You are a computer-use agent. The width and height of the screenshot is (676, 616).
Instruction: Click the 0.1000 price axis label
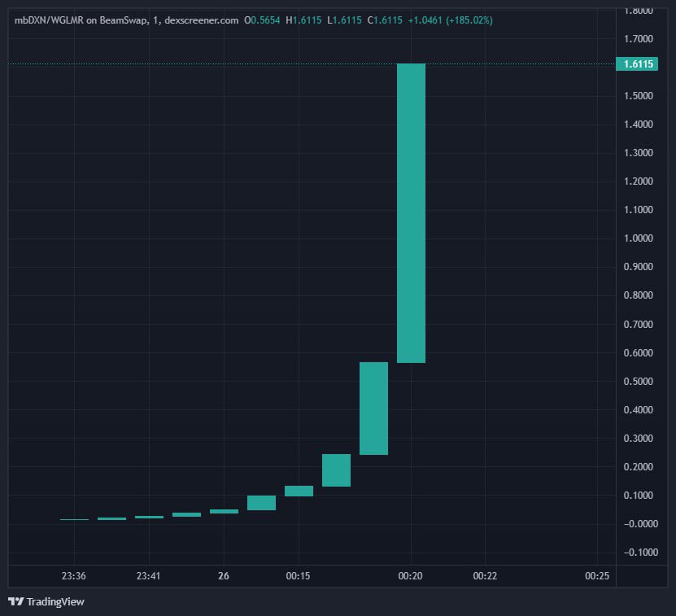point(639,496)
